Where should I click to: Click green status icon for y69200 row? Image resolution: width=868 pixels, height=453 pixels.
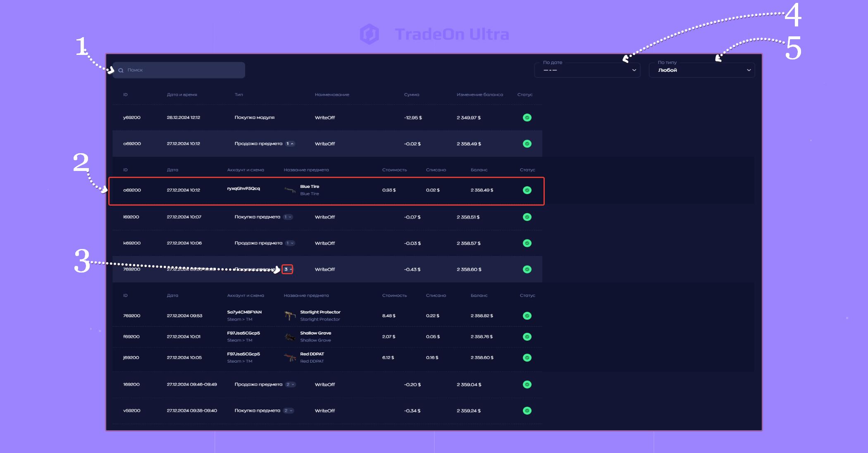(527, 118)
